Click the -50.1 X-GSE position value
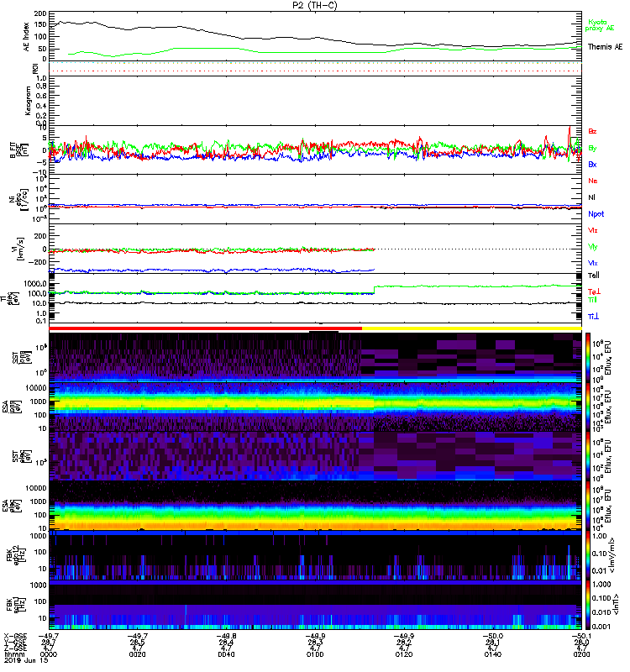 tap(581, 636)
